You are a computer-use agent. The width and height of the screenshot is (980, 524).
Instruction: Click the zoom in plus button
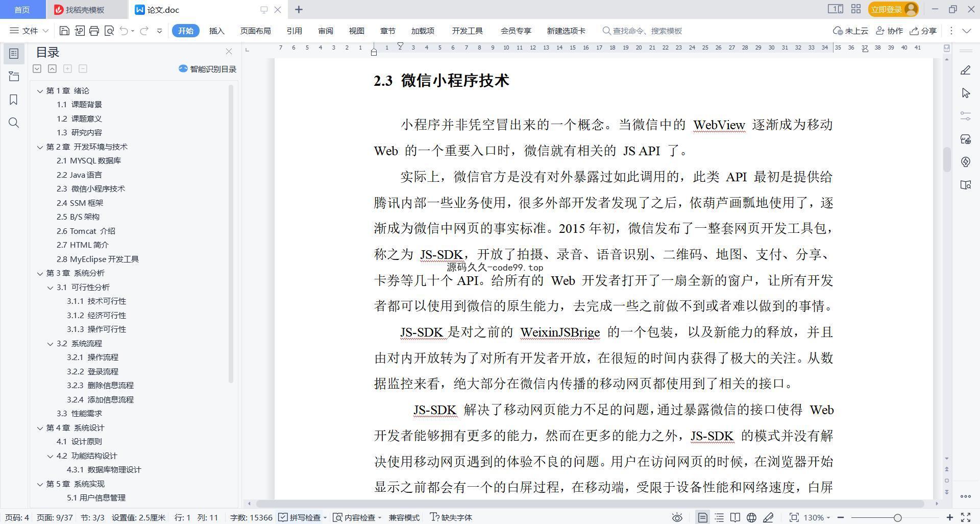coord(950,517)
